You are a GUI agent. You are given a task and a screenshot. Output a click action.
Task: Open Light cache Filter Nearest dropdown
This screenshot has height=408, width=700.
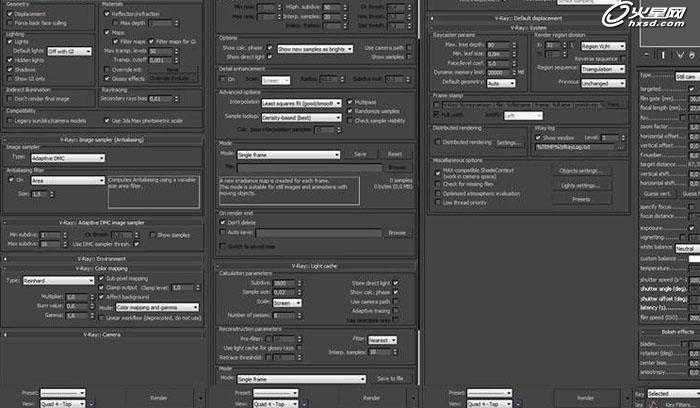(382, 340)
